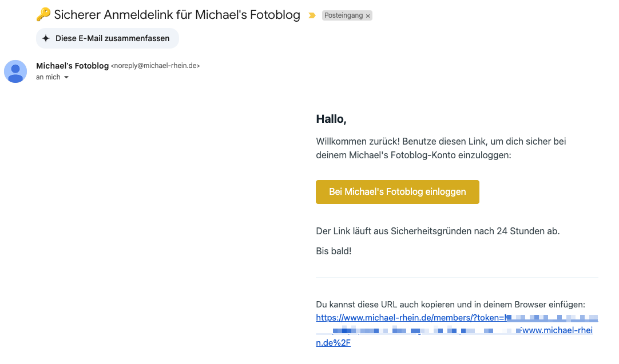The height and width of the screenshot is (364, 619).
Task: Click the noreply@michael-rhein.de sender address
Action: pos(155,66)
